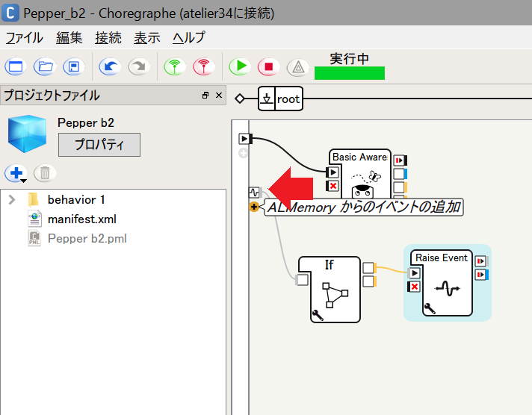Click the diagram onStart input port
The height and width of the screenshot is (415, 532).
(245, 139)
